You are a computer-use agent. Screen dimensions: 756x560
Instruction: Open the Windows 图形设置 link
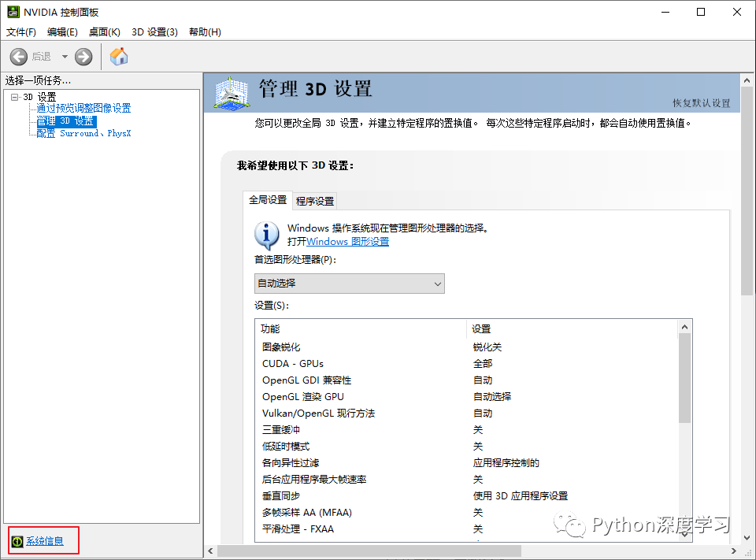point(347,242)
